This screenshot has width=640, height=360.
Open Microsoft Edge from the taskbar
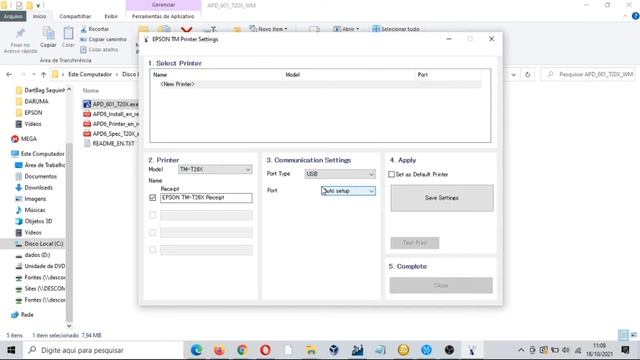coord(196,350)
